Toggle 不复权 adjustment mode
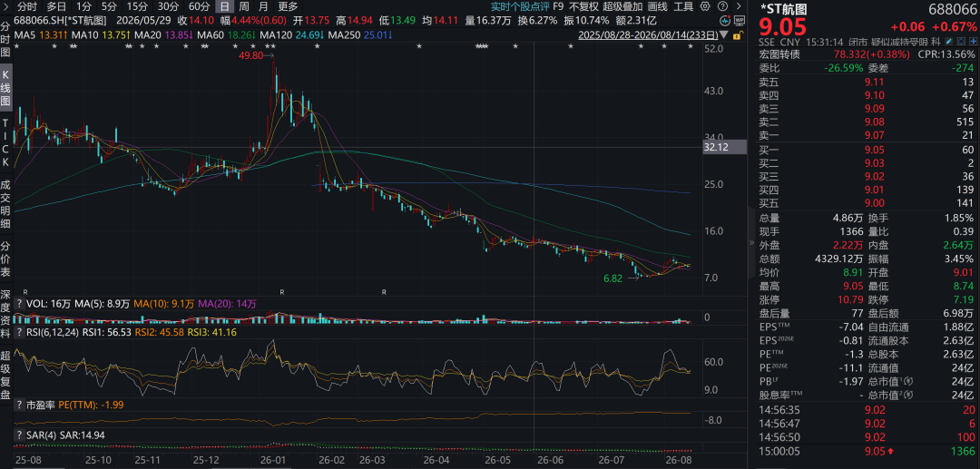Viewport: 980px width, 469px height. point(583,7)
